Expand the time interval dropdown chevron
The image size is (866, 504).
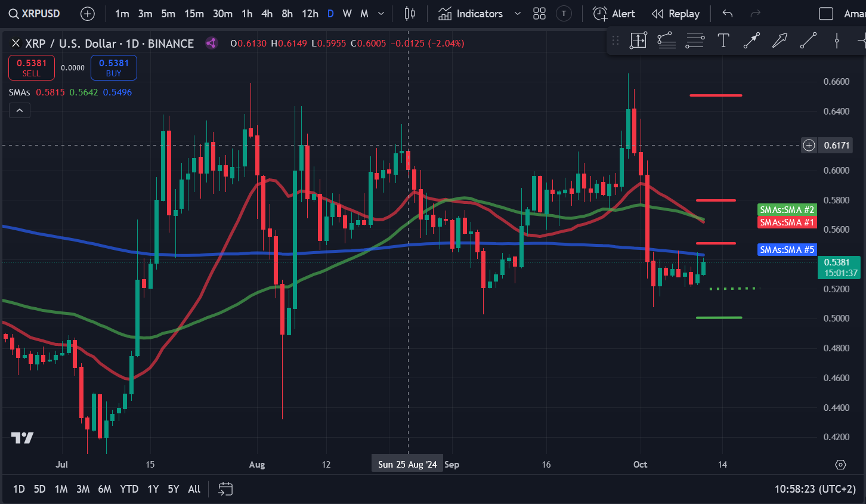[x=381, y=13]
